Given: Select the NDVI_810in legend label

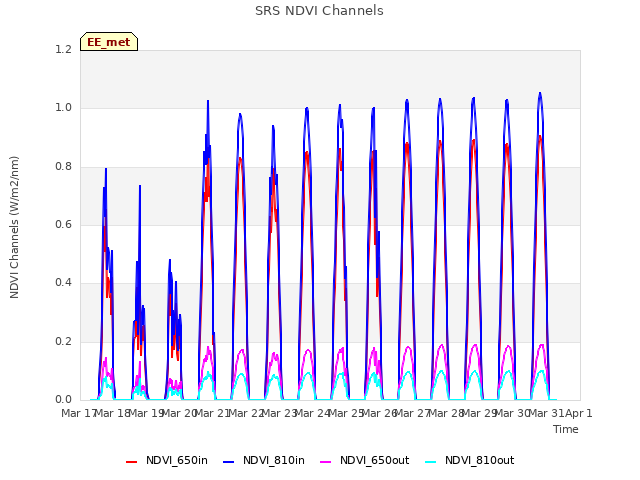Looking at the screenshot, I should (x=274, y=460).
